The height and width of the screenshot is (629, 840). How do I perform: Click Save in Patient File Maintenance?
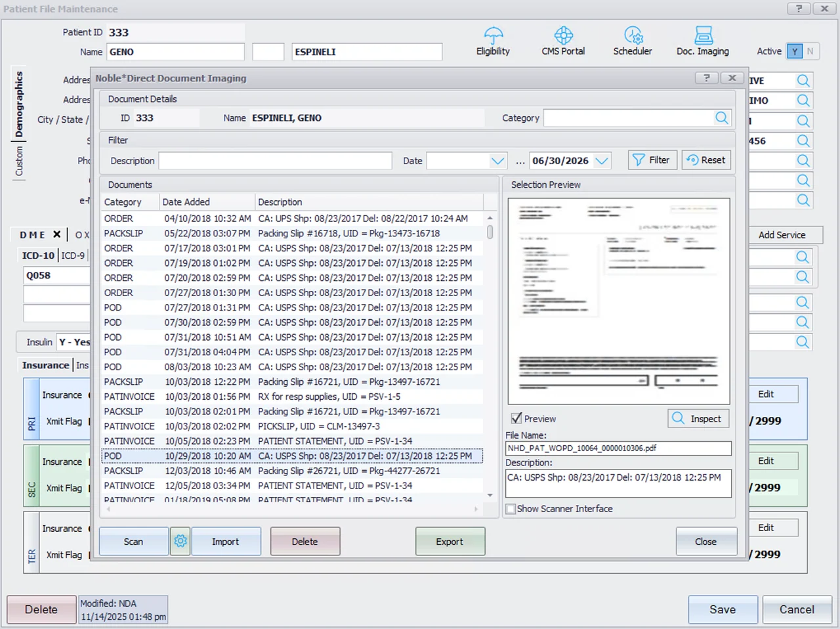[723, 609]
